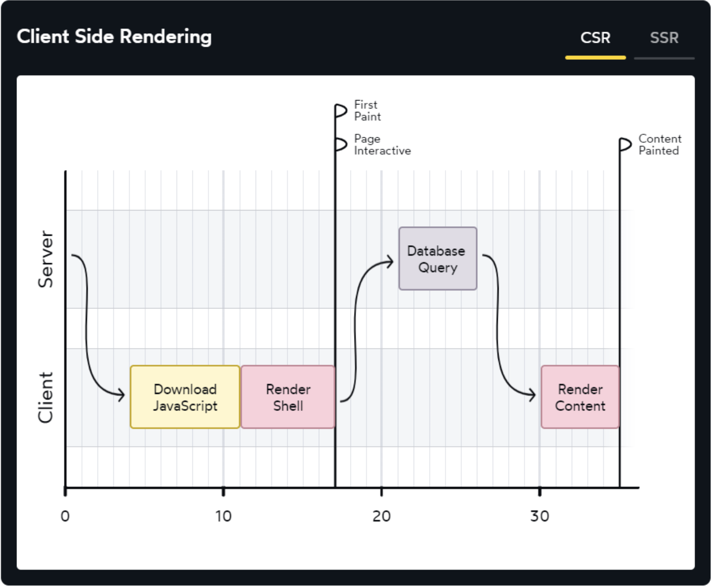Click the Page Interactive flag marker
This screenshot has width=713, height=588.
(x=342, y=145)
